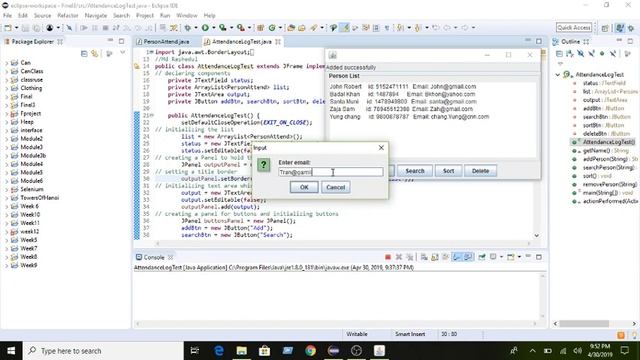Toggle Hide Static Members in Outline
The height and width of the screenshot is (360, 640).
[x=591, y=53]
